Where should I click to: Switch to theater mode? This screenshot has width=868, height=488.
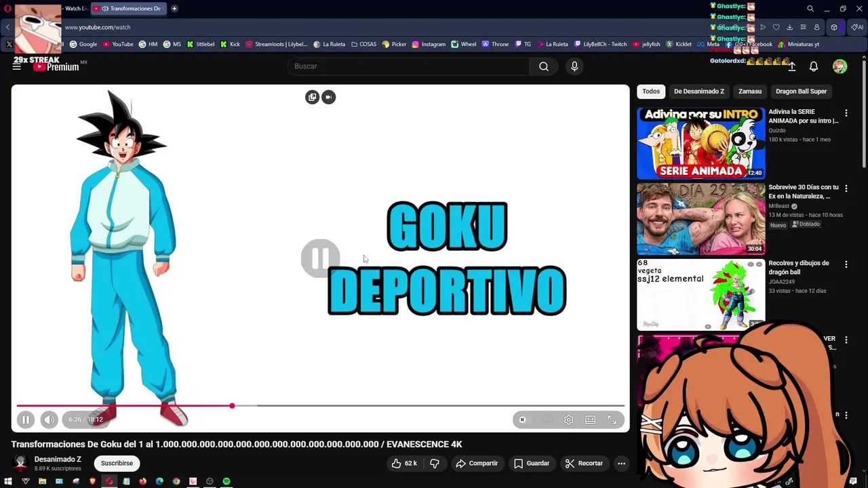590,420
